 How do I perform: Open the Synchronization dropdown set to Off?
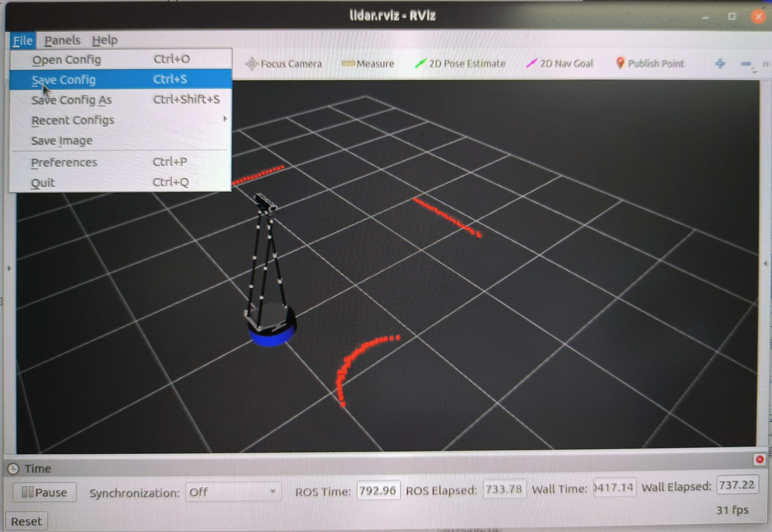pos(232,492)
